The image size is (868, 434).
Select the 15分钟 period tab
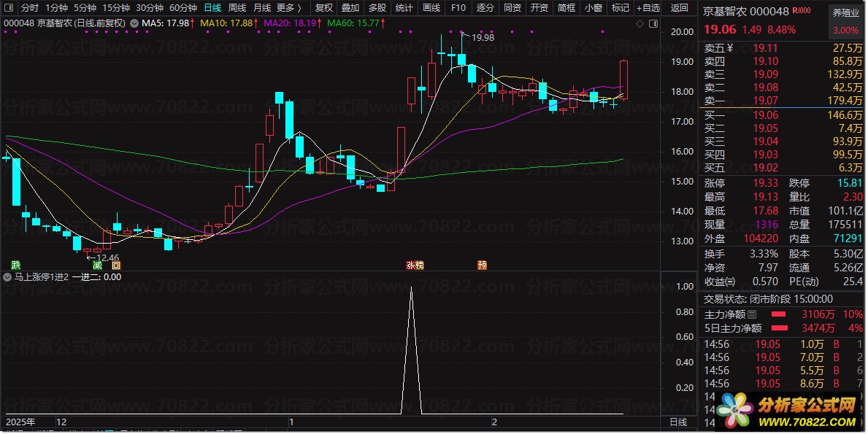pyautogui.click(x=115, y=8)
